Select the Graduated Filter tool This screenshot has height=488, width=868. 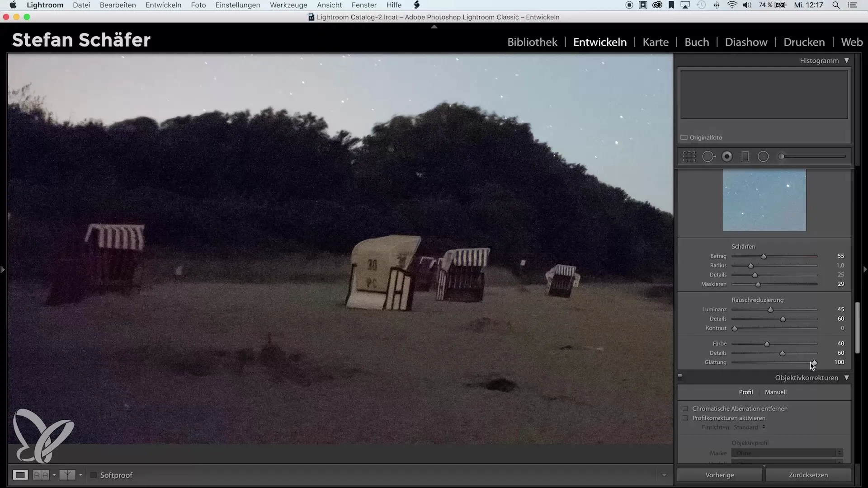(745, 157)
